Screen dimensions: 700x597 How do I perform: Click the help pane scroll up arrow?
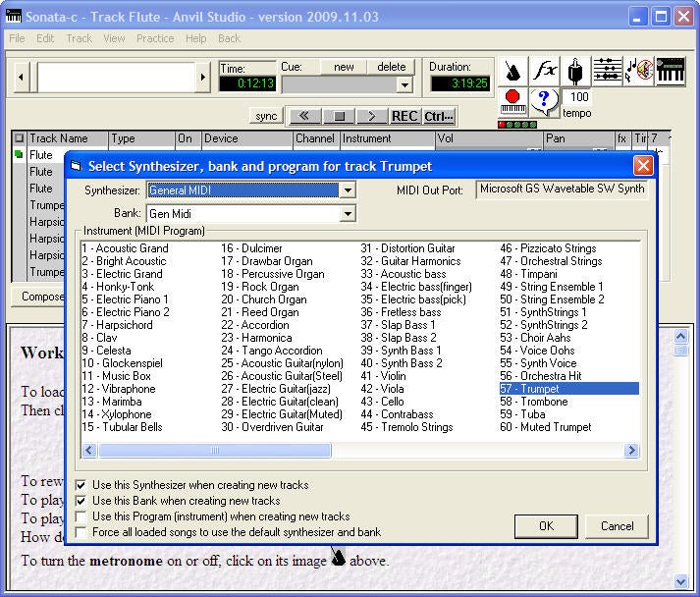(x=680, y=336)
